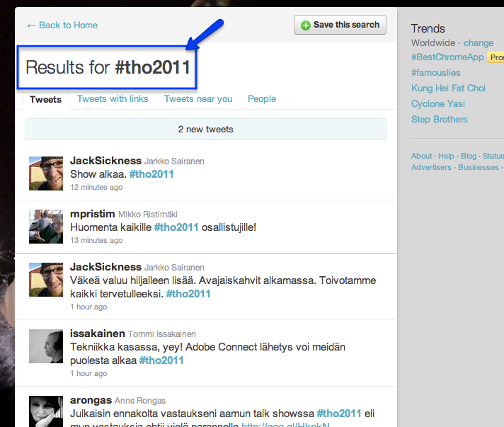Open the #famouslies trend
This screenshot has height=427, width=504.
click(x=436, y=73)
